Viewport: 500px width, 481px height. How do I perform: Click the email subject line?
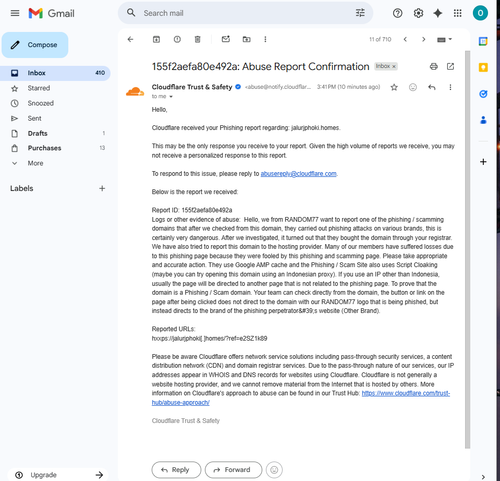pyautogui.click(x=260, y=67)
